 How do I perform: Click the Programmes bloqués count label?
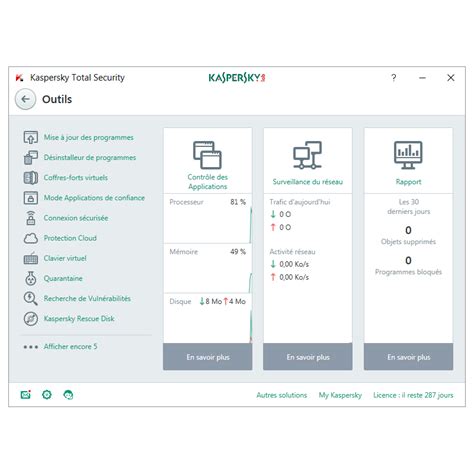pos(408,272)
